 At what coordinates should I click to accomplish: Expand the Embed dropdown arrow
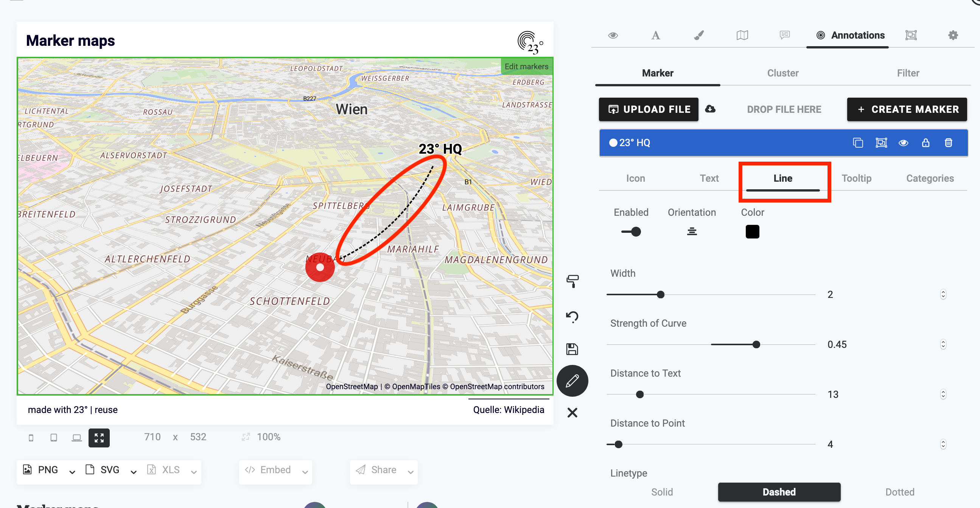pos(305,472)
